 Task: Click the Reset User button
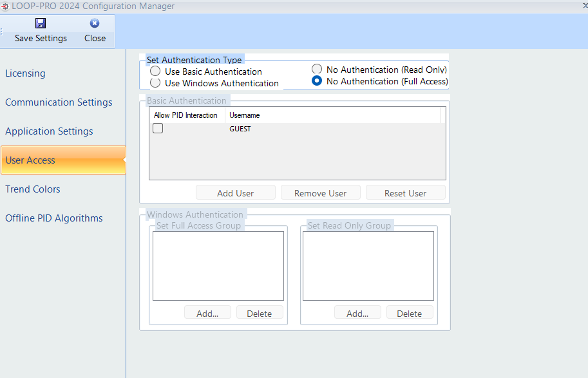point(405,193)
